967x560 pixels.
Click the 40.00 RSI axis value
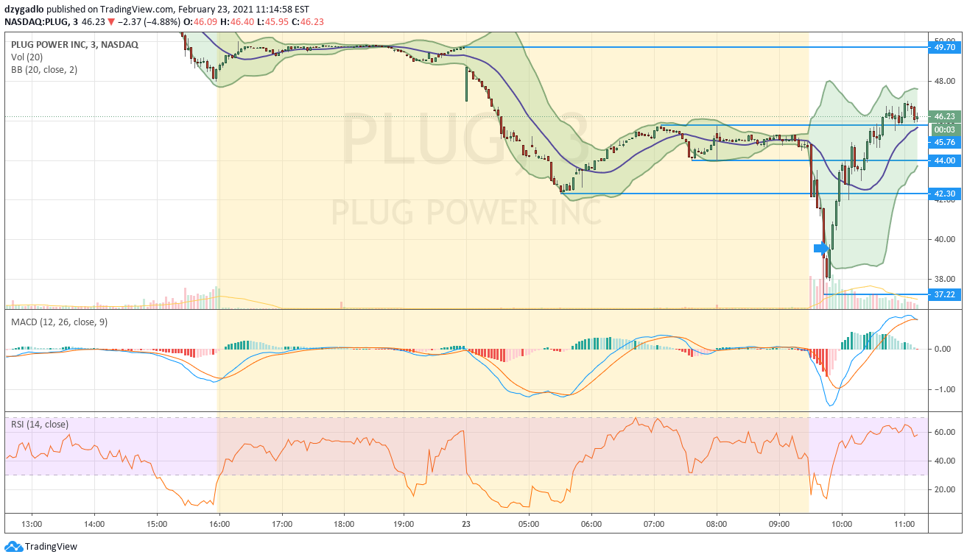[944, 461]
